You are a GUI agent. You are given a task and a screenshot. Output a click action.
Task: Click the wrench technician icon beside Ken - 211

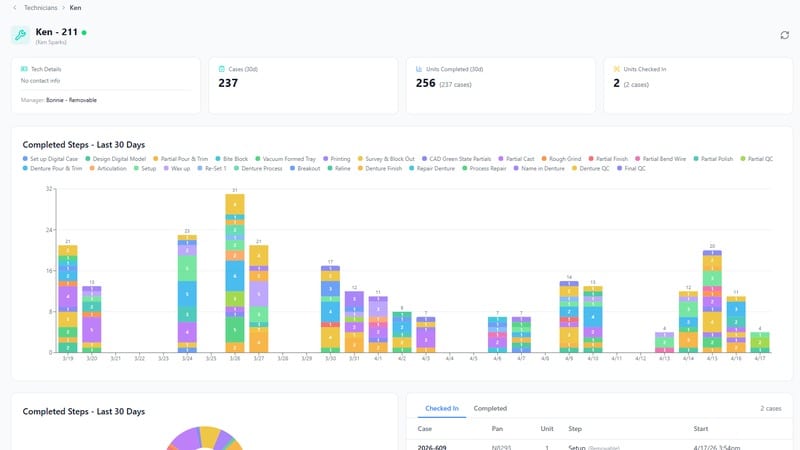(20, 35)
